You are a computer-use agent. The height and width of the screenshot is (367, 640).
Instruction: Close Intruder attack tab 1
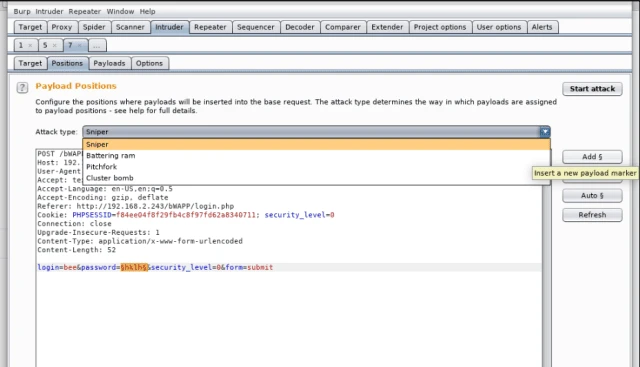[x=30, y=45]
